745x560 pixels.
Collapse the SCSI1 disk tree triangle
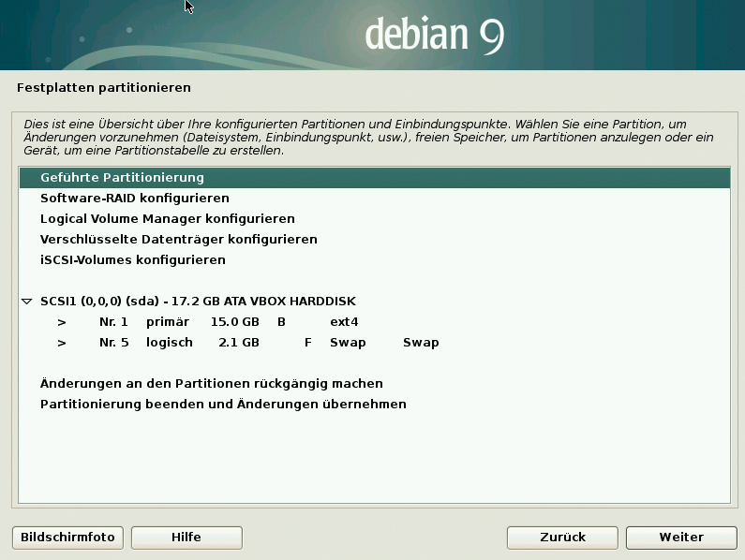[26, 302]
